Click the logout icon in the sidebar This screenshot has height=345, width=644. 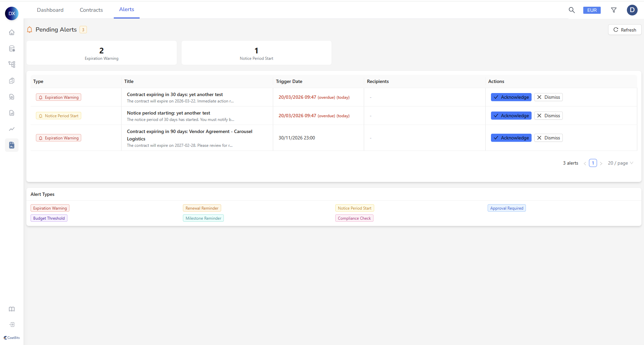pyautogui.click(x=12, y=325)
